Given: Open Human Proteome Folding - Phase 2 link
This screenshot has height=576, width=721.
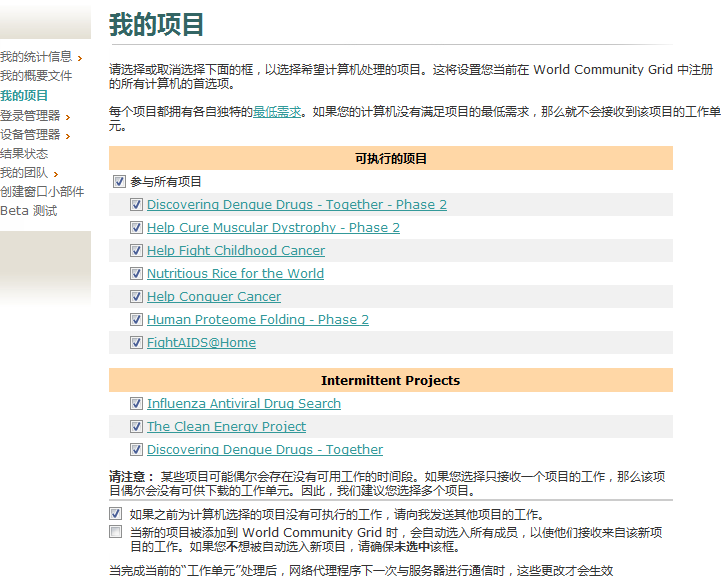Looking at the screenshot, I should pos(258,319).
